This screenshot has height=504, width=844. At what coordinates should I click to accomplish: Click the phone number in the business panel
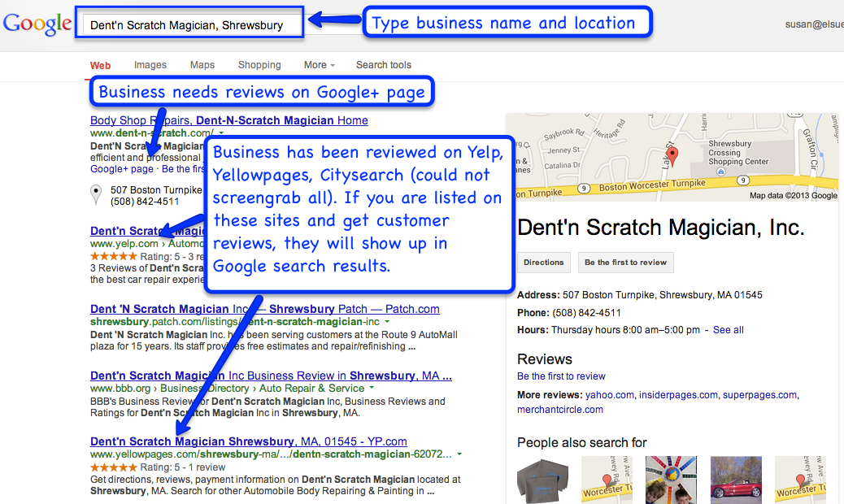coord(586,313)
